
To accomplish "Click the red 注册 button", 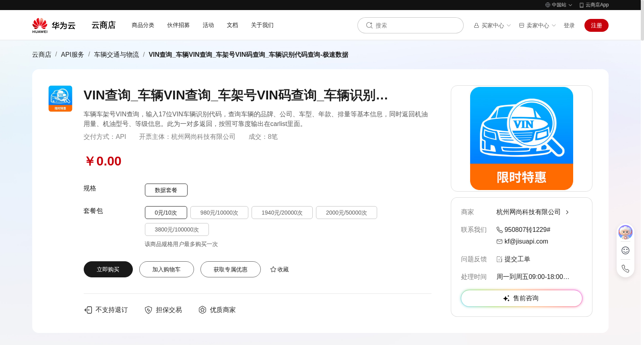I will click(597, 25).
